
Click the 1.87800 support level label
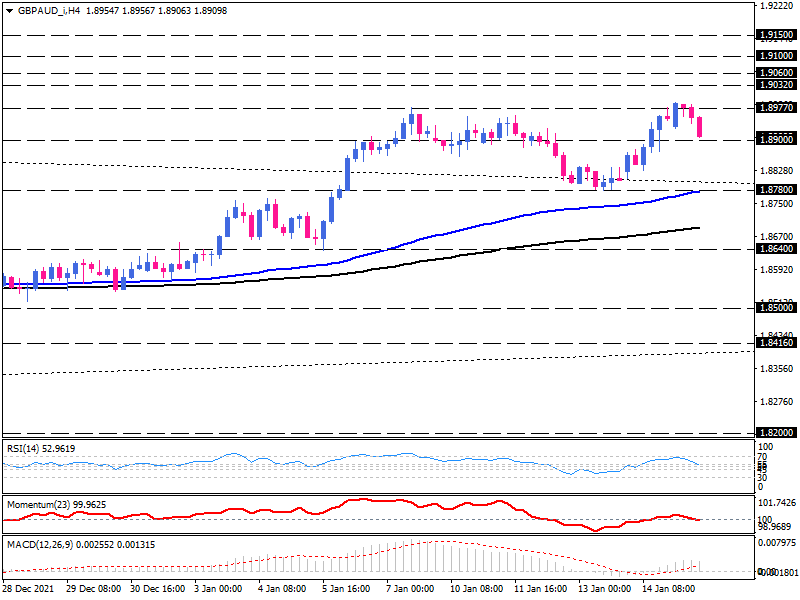pyautogui.click(x=775, y=190)
